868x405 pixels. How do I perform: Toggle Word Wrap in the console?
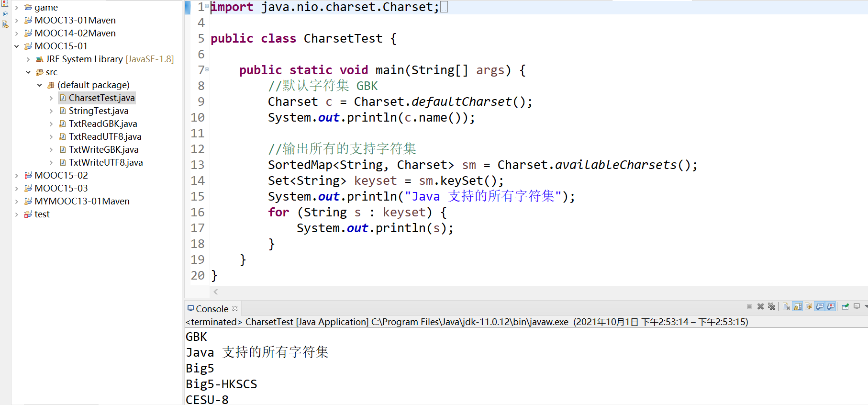[x=809, y=306]
